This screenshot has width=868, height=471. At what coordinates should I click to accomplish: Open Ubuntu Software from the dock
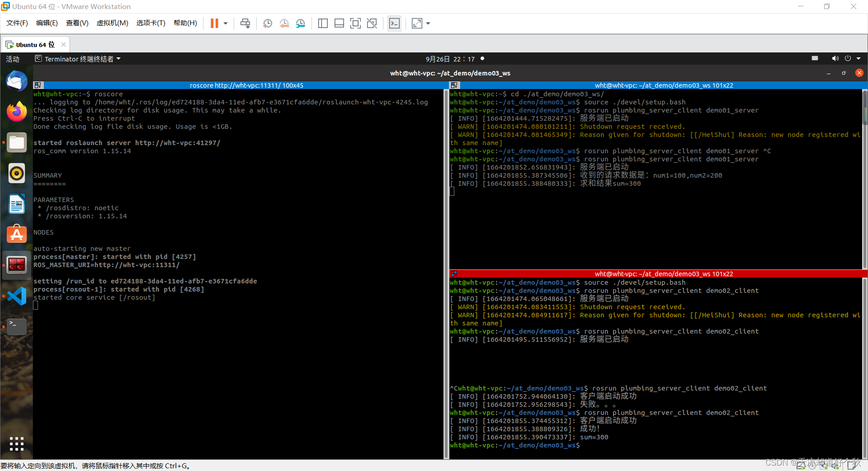point(17,234)
